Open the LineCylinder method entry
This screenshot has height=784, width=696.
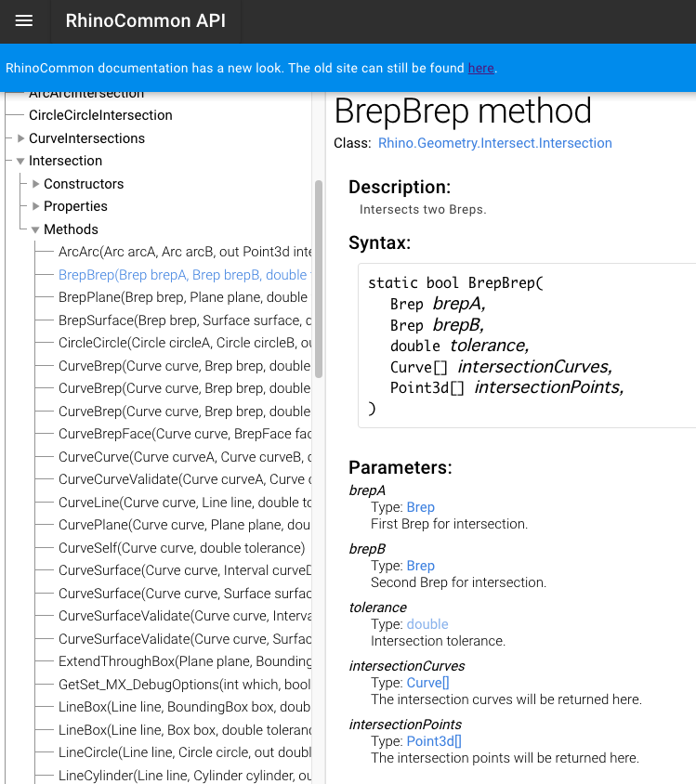(x=185, y=776)
